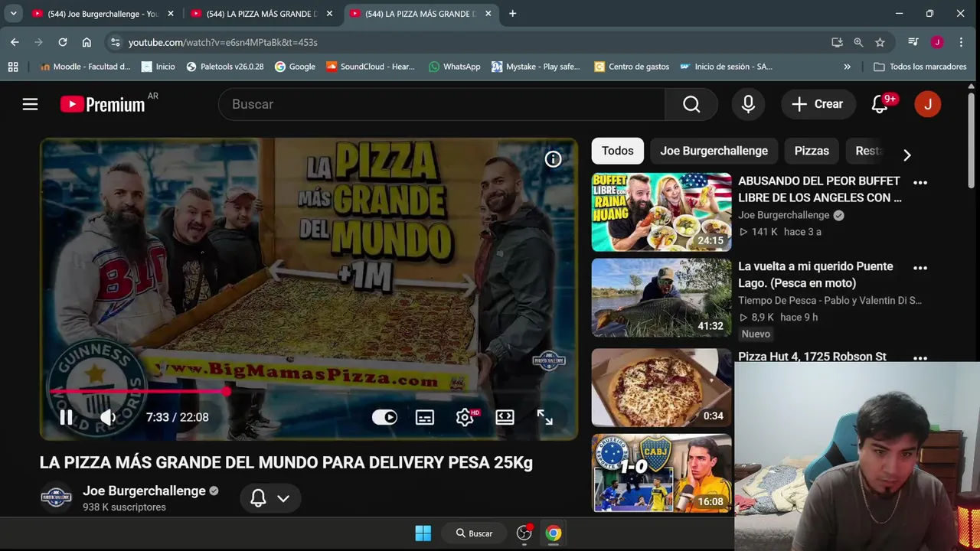
Task: Open Chrome from the taskbar
Action: [554, 533]
